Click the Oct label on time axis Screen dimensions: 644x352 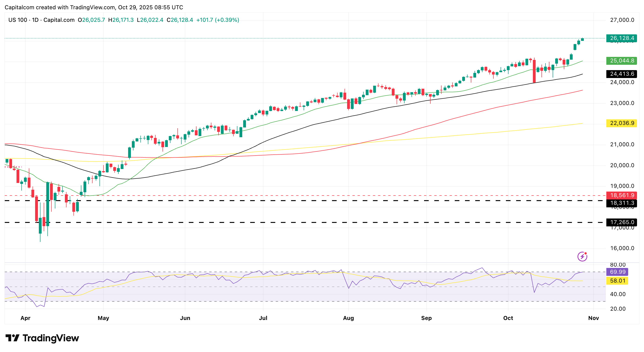(x=508, y=318)
